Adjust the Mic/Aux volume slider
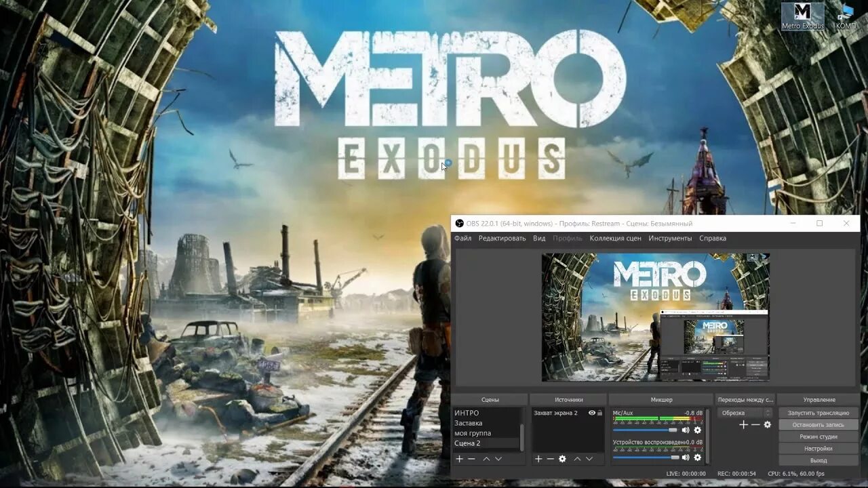Screen dimensions: 868x488 point(645,430)
